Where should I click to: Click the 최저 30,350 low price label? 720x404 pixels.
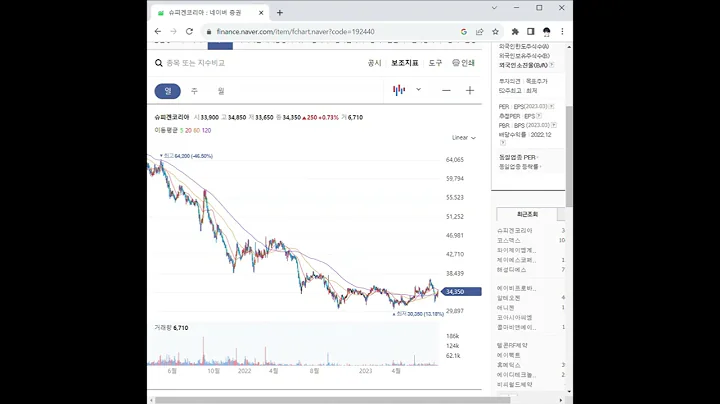coord(418,314)
